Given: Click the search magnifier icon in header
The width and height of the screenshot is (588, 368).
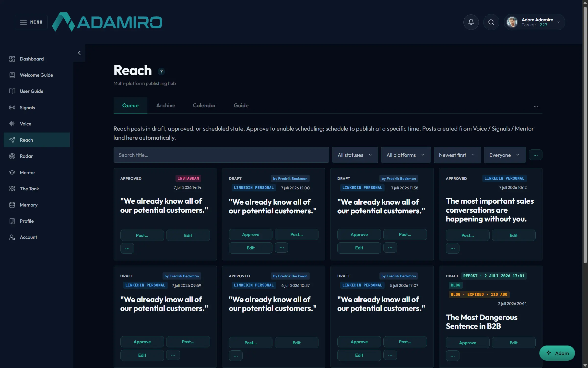Looking at the screenshot, I should pos(491,22).
